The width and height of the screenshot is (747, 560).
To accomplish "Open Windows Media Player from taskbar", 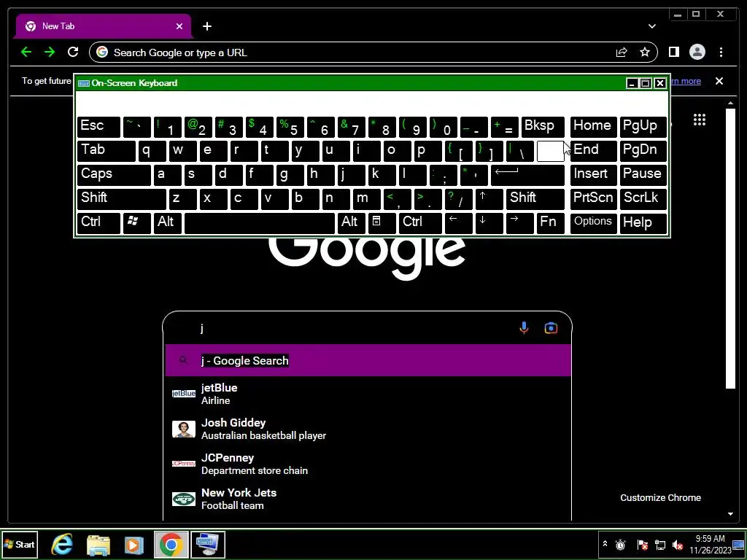I will coord(134,544).
